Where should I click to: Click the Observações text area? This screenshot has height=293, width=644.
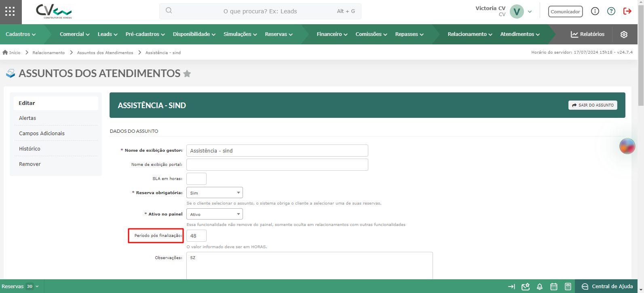click(310, 266)
